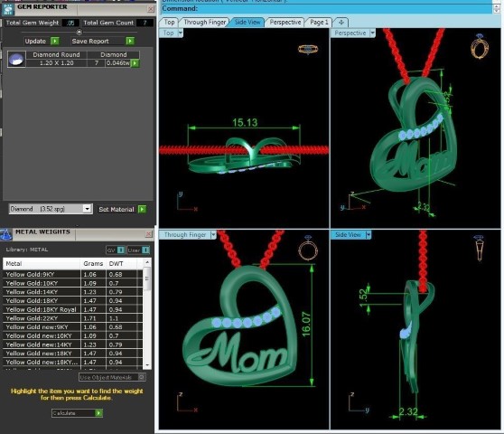Click the green arrow next to Update
504x434 pixels.
(55, 42)
